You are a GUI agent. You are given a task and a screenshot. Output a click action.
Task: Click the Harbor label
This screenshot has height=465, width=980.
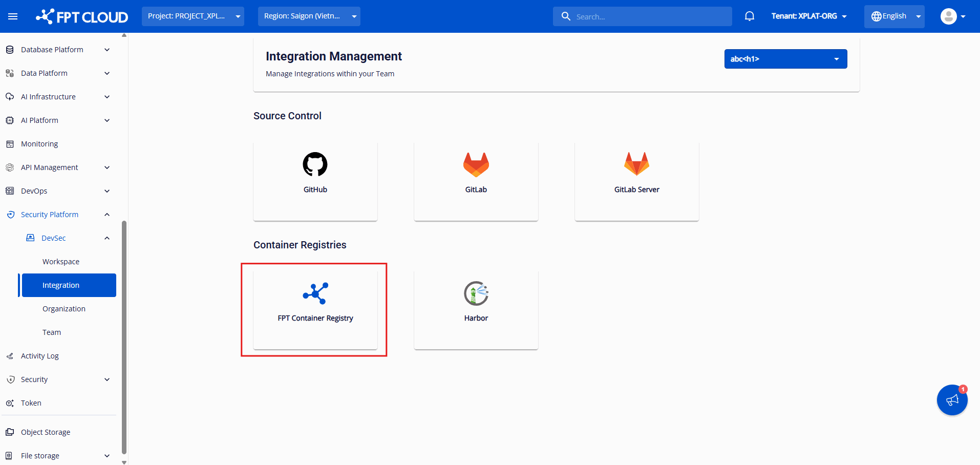pos(476,318)
